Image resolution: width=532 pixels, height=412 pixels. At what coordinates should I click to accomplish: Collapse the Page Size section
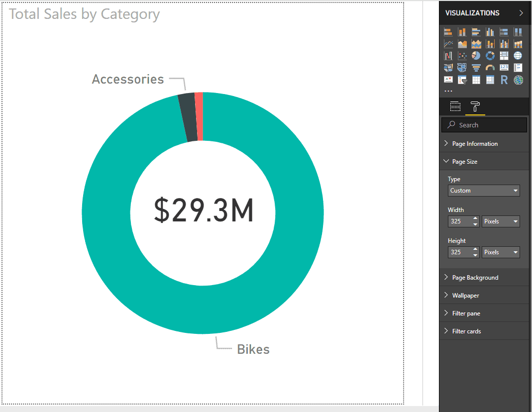pyautogui.click(x=484, y=161)
